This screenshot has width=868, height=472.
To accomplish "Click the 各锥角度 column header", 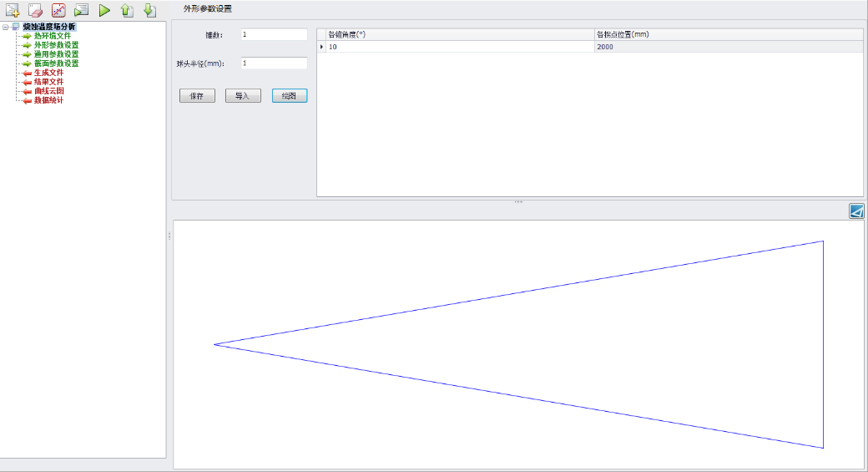I will [459, 34].
